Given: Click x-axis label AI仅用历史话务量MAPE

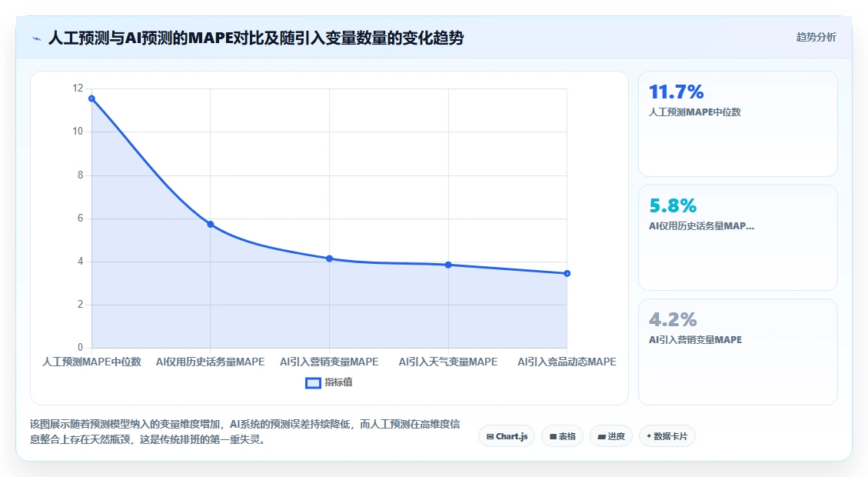Looking at the screenshot, I should [211, 362].
